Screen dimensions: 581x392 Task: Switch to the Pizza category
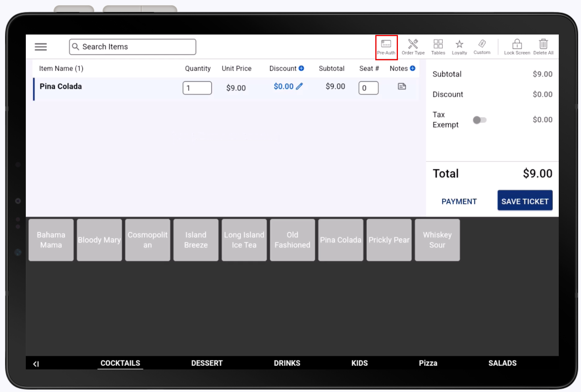pyautogui.click(x=428, y=363)
